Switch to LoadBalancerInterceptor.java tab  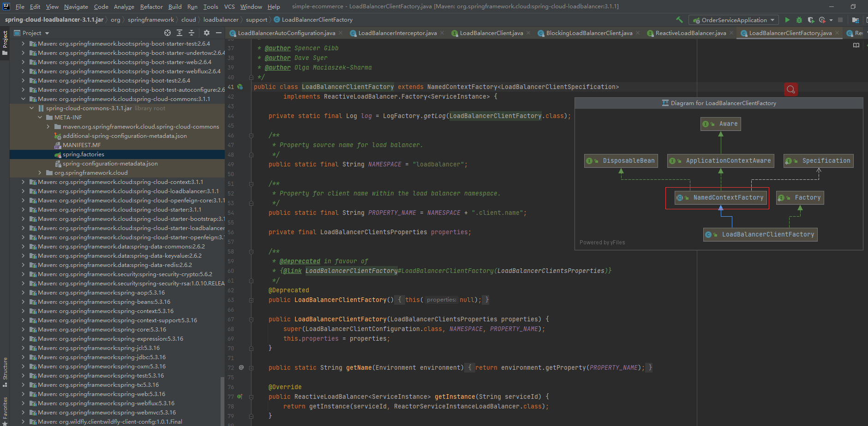(x=397, y=33)
